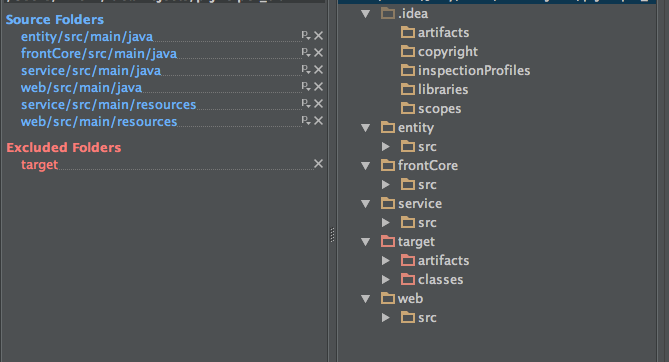Open web/src/main/resources folder link
Image resolution: width=669 pixels, height=362 pixels.
coord(99,122)
